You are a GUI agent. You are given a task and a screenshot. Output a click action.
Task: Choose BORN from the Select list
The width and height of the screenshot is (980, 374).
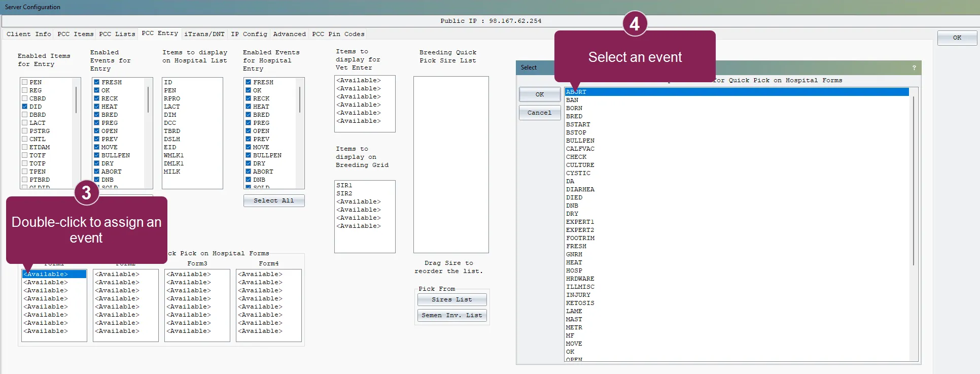tap(574, 108)
